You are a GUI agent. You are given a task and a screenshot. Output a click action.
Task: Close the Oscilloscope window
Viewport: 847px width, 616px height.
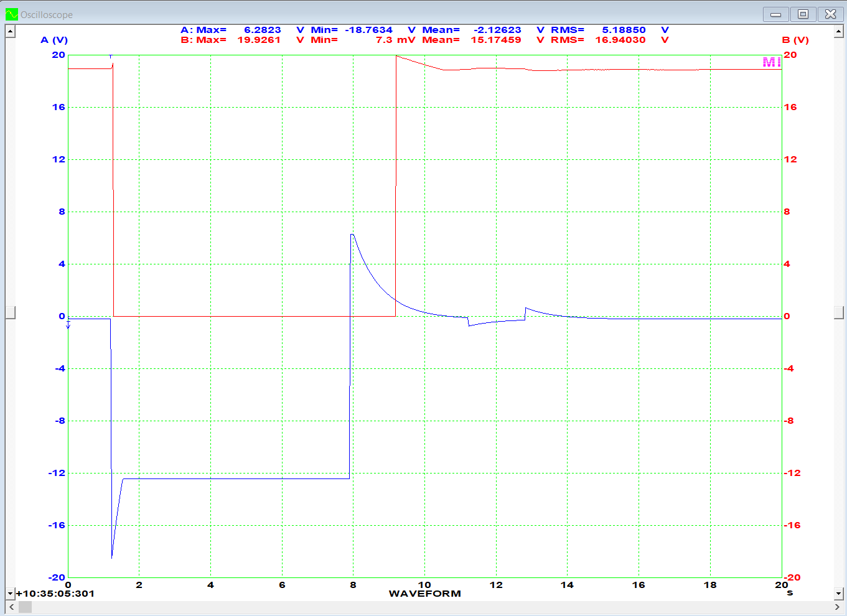[830, 14]
